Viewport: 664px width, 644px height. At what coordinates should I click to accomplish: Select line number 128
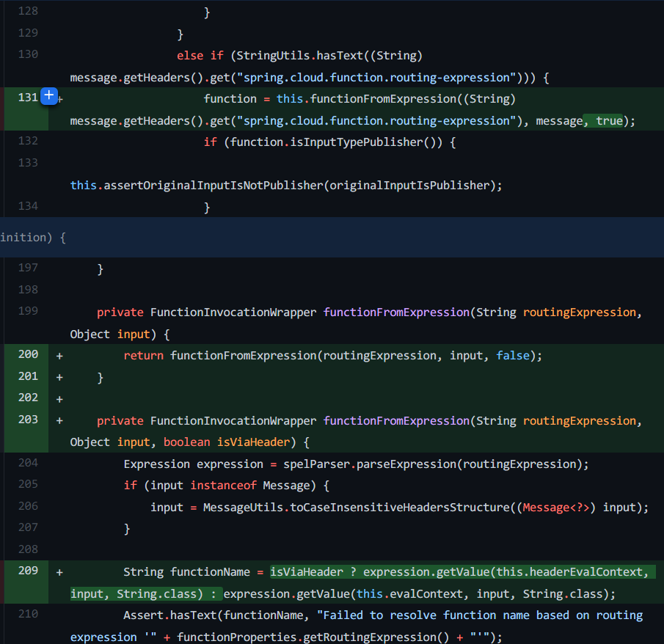pyautogui.click(x=28, y=11)
